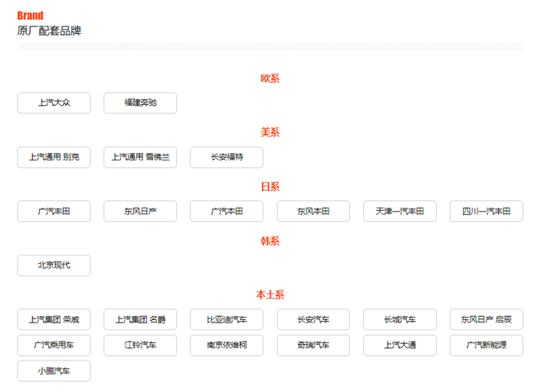This screenshot has height=392, width=546.
Task: Select 福建奔驰 brand
Action: [x=140, y=103]
